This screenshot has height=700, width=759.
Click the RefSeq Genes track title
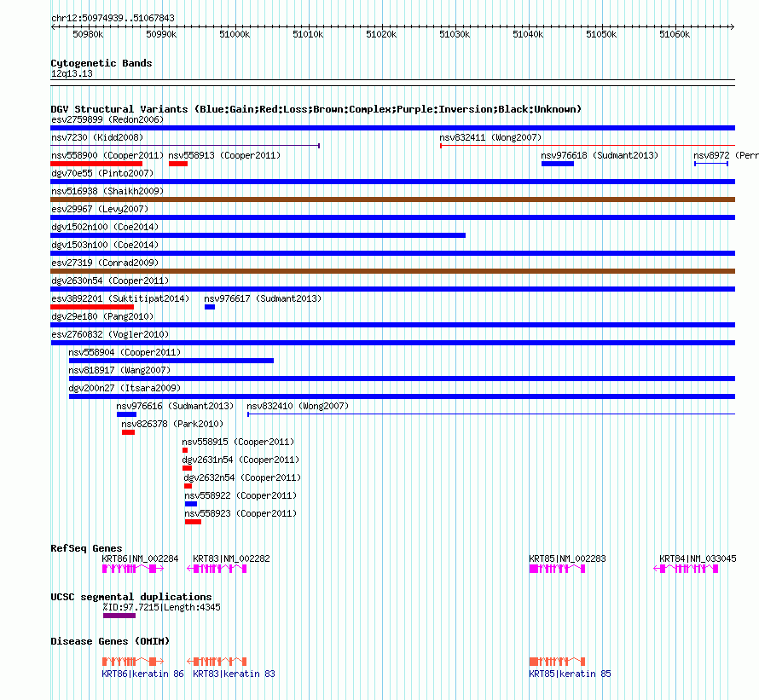(86, 548)
